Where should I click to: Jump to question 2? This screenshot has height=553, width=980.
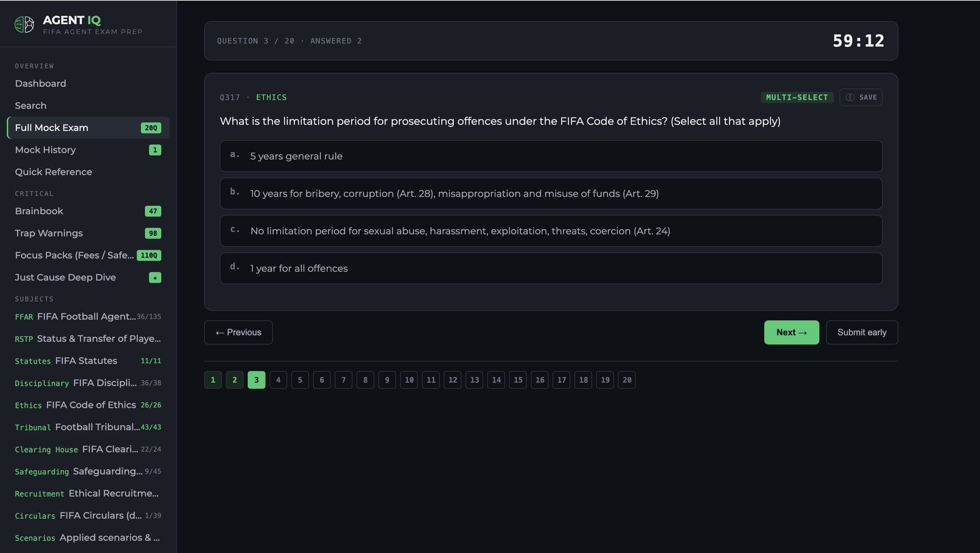pyautogui.click(x=235, y=380)
